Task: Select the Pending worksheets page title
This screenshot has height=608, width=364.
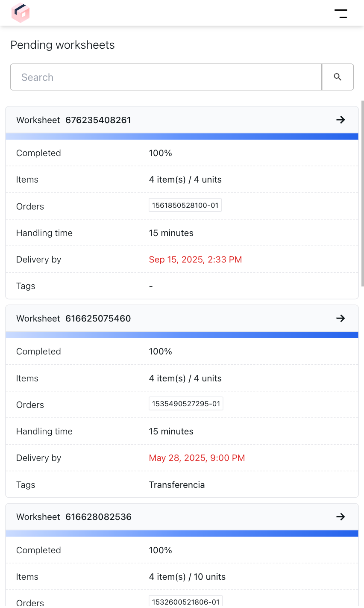Action: [x=63, y=45]
